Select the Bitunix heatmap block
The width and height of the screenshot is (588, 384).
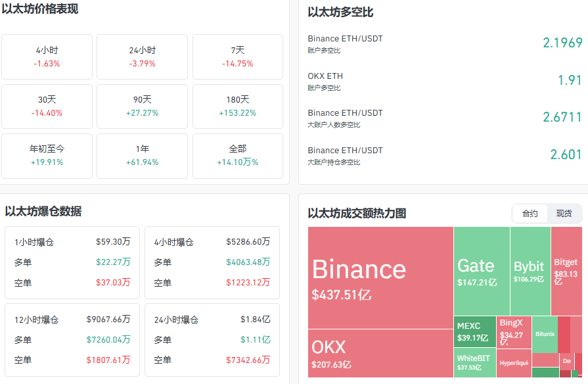point(545,335)
